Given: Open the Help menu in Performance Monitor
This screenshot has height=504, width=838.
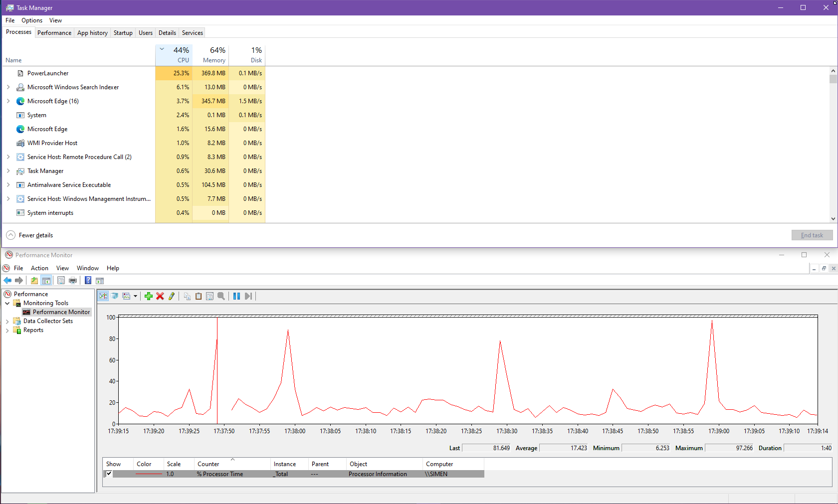Looking at the screenshot, I should tap(113, 268).
